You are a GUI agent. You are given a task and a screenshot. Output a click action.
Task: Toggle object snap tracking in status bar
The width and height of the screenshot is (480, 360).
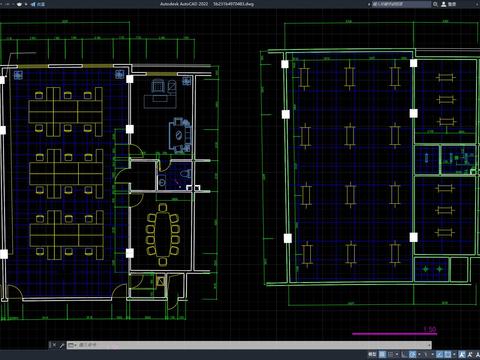pos(440,354)
